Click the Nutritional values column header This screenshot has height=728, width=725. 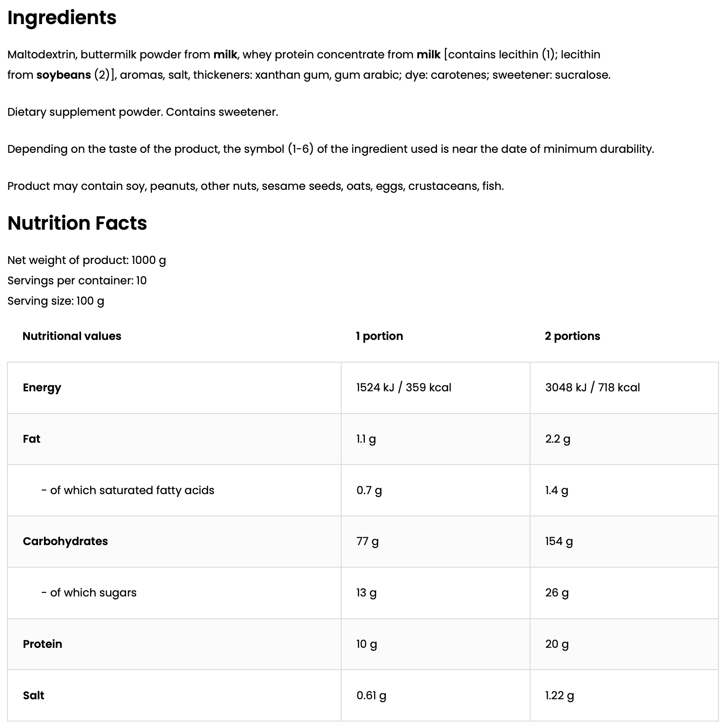tap(72, 336)
